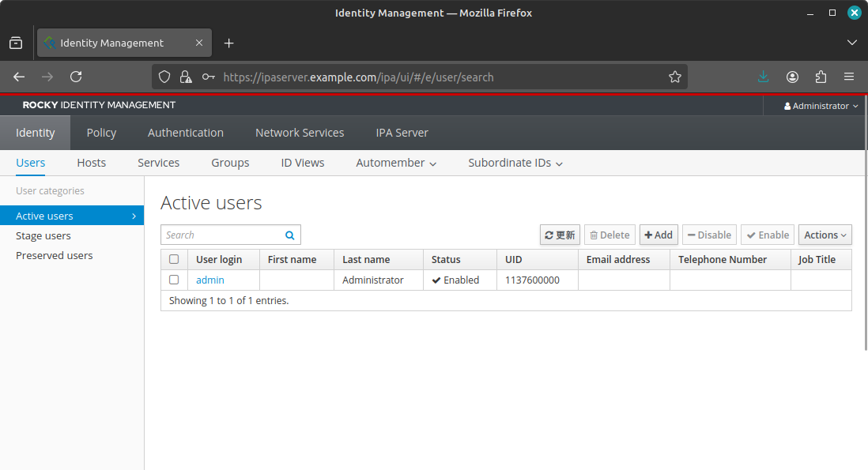Open the Firefox hamburger menu icon
The height and width of the screenshot is (470, 868).
point(849,77)
